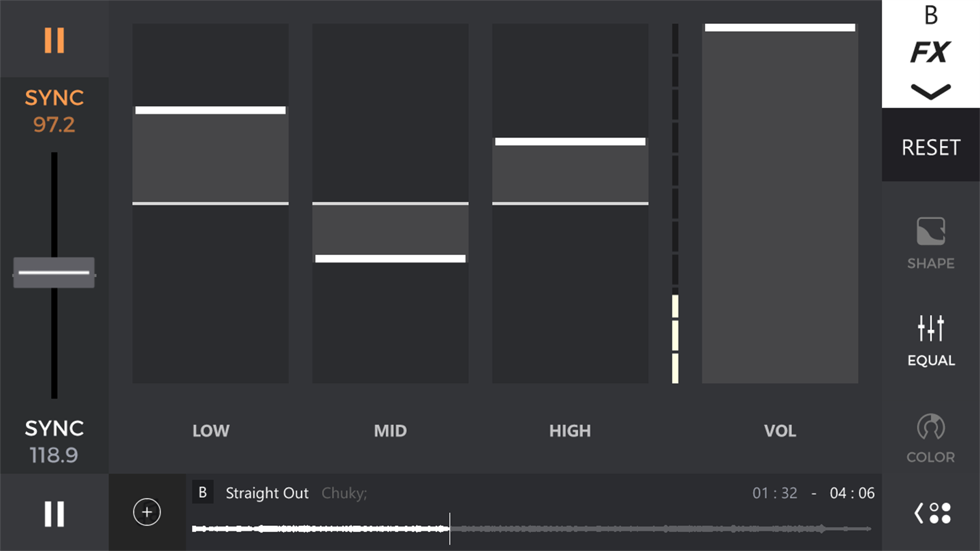
Task: Pause the top deck with orange pause icon
Action: coord(54,40)
